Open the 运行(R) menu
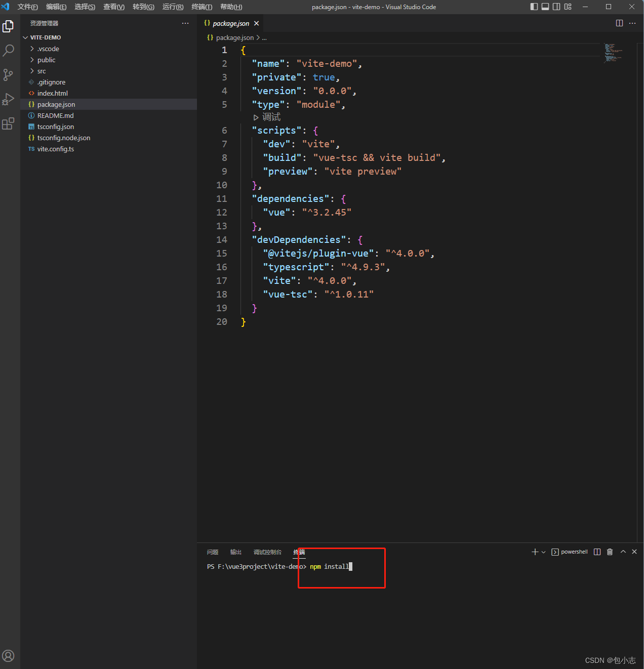The height and width of the screenshot is (669, 644). pos(173,7)
